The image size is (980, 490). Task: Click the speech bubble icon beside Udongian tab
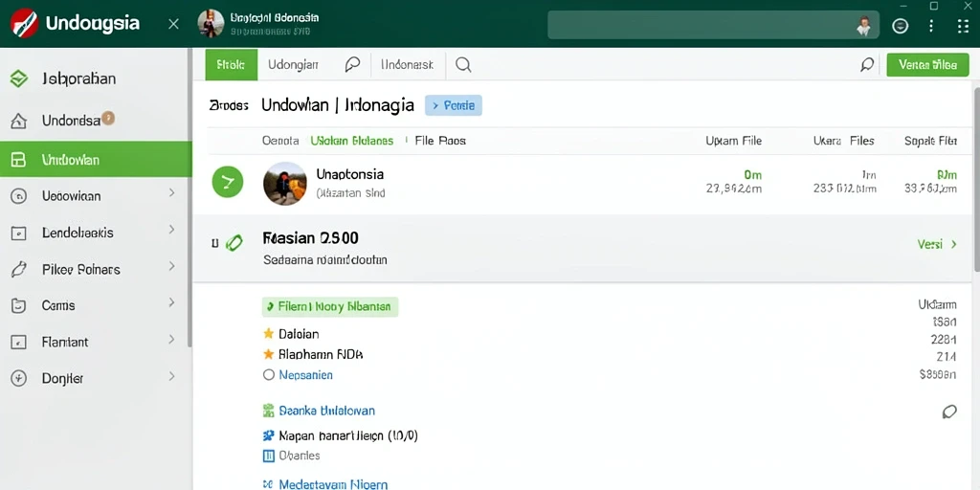pos(352,64)
